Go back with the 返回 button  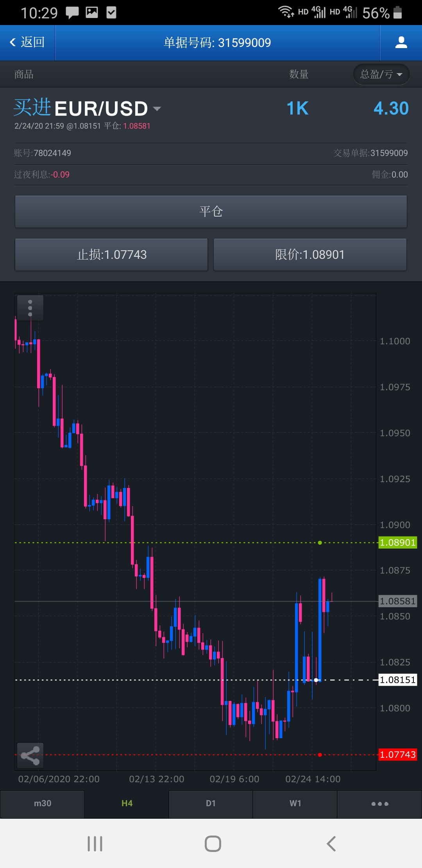tap(27, 42)
